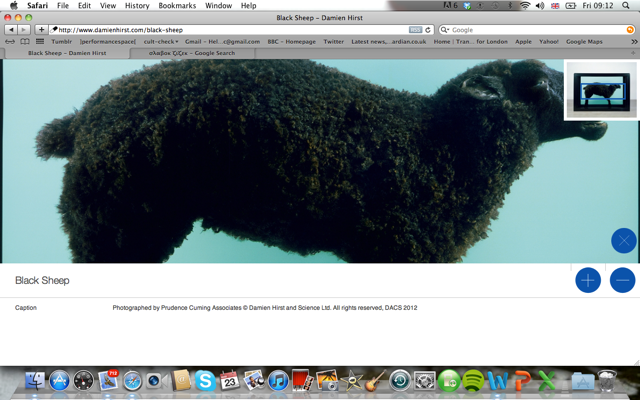Screen dimensions: 640x400
Task: Open Skype from the dock
Action: [205, 380]
